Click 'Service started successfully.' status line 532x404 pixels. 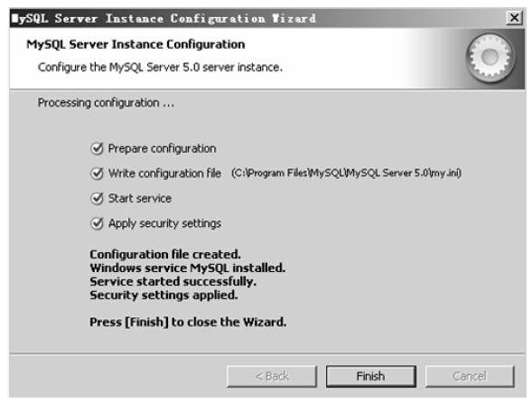point(173,281)
